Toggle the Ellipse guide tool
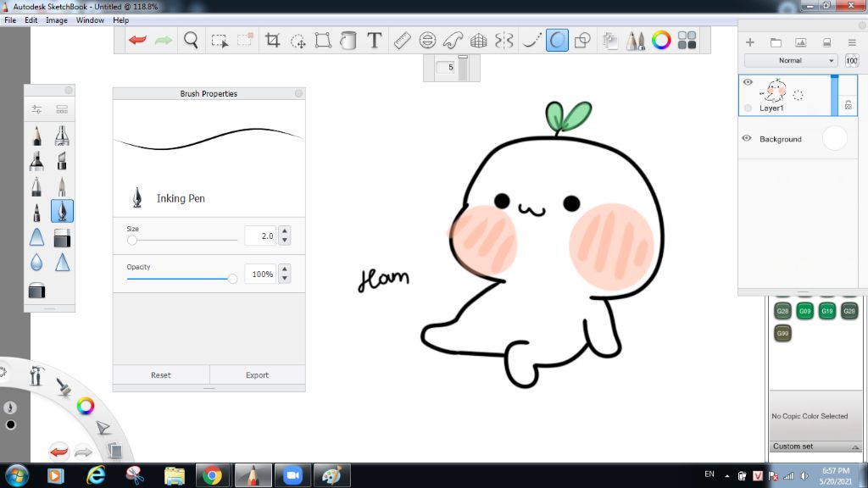The height and width of the screenshot is (488, 868). pos(427,41)
